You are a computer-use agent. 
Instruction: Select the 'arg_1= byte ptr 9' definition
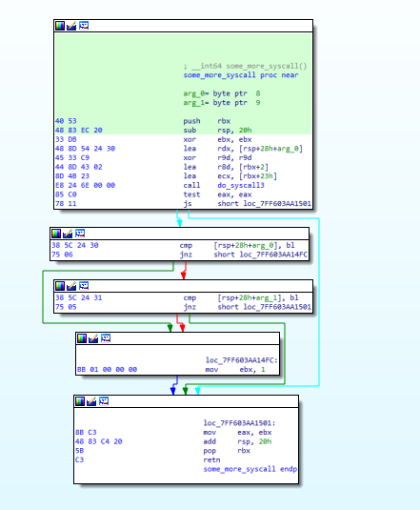tap(222, 103)
